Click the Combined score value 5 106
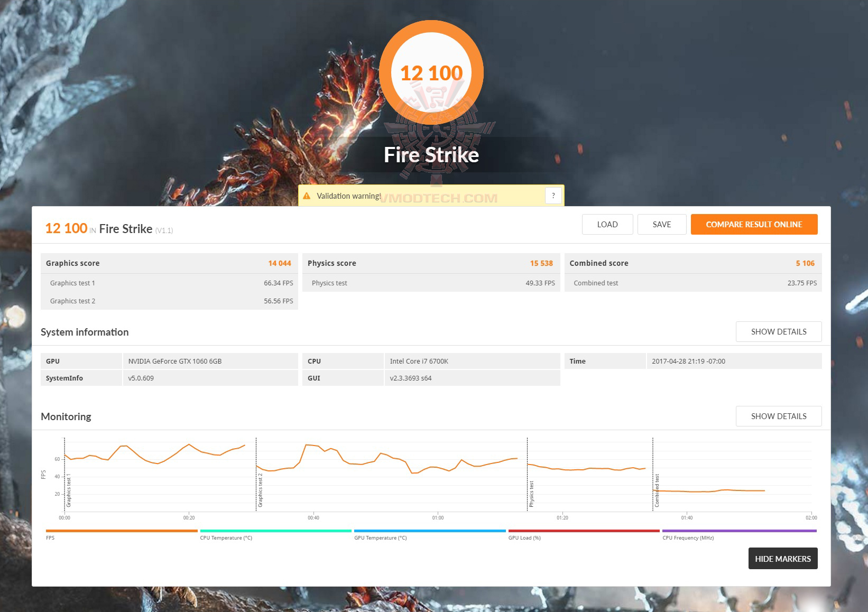Viewport: 868px width, 612px height. coord(805,263)
